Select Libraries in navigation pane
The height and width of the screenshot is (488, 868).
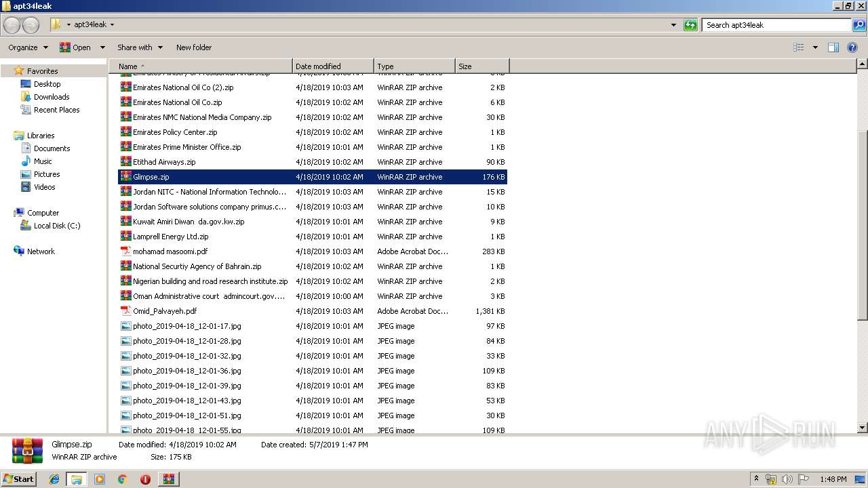41,136
